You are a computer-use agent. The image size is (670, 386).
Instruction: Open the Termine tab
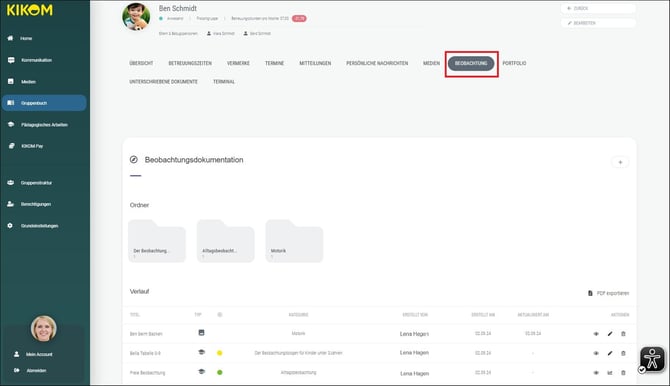coord(274,63)
